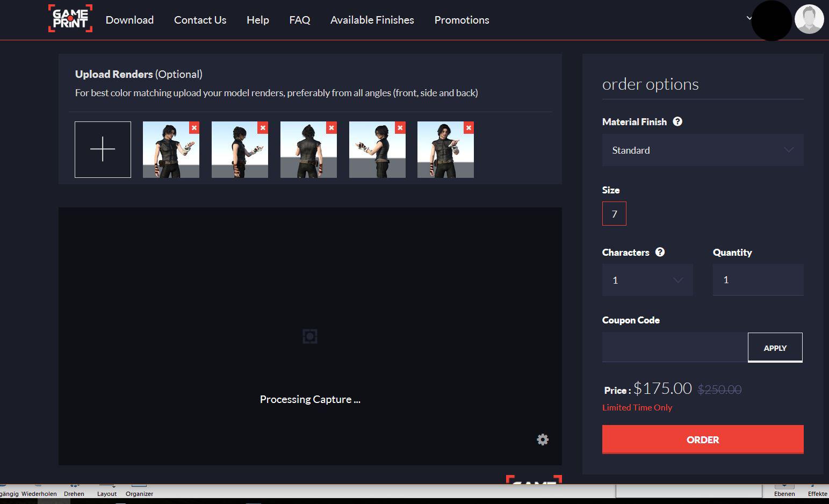Click the Limited Time Only text
829x504 pixels.
click(x=637, y=407)
